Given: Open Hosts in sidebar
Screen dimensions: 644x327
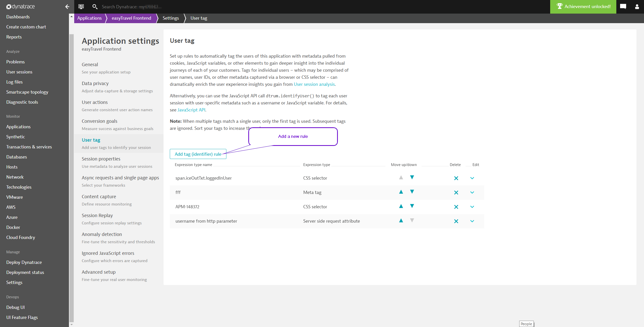Looking at the screenshot, I should (x=12, y=167).
